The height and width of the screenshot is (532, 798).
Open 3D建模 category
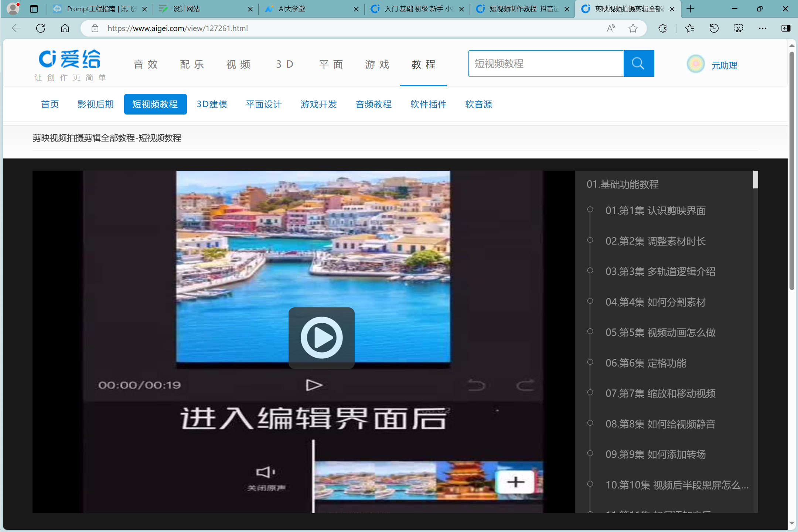coord(212,104)
